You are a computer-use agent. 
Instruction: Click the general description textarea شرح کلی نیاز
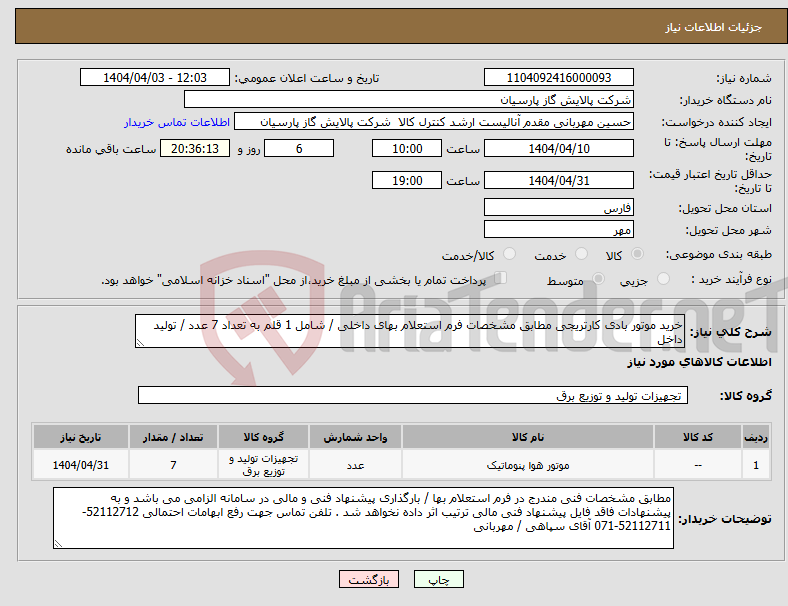[410, 331]
